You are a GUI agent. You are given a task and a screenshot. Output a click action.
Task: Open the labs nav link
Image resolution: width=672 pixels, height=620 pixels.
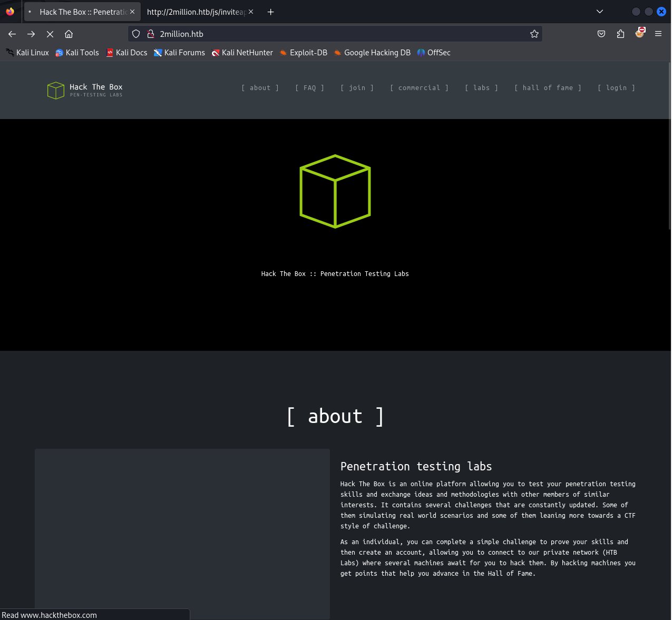(481, 88)
